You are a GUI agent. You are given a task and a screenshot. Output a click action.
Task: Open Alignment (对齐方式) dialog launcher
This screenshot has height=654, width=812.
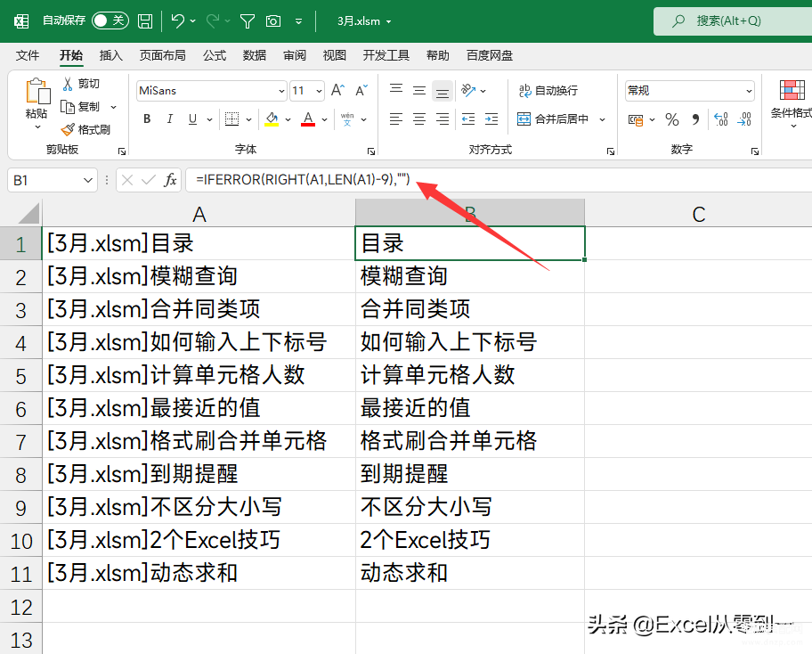(x=611, y=151)
